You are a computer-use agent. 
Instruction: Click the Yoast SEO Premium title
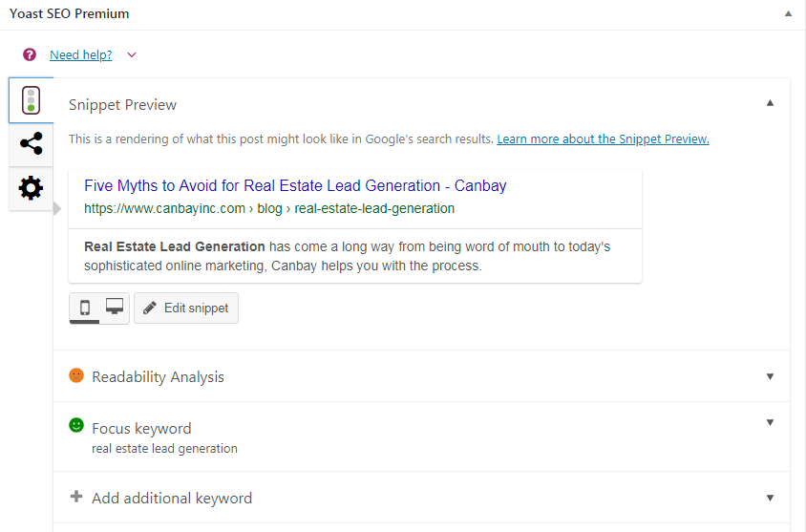coord(70,14)
